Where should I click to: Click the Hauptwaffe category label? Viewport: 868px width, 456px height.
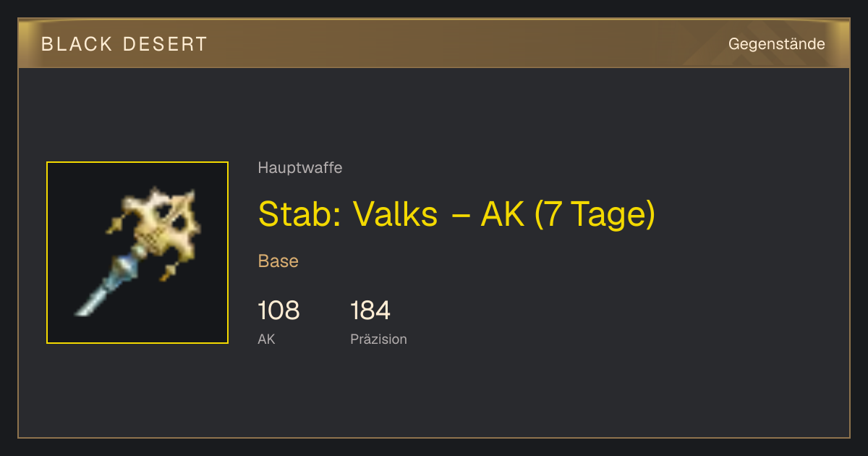(300, 168)
